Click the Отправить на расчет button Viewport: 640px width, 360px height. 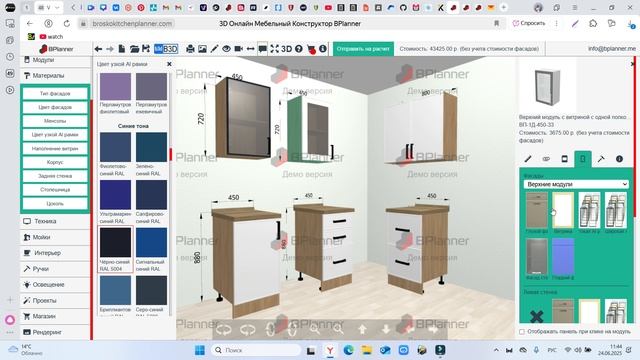point(363,49)
